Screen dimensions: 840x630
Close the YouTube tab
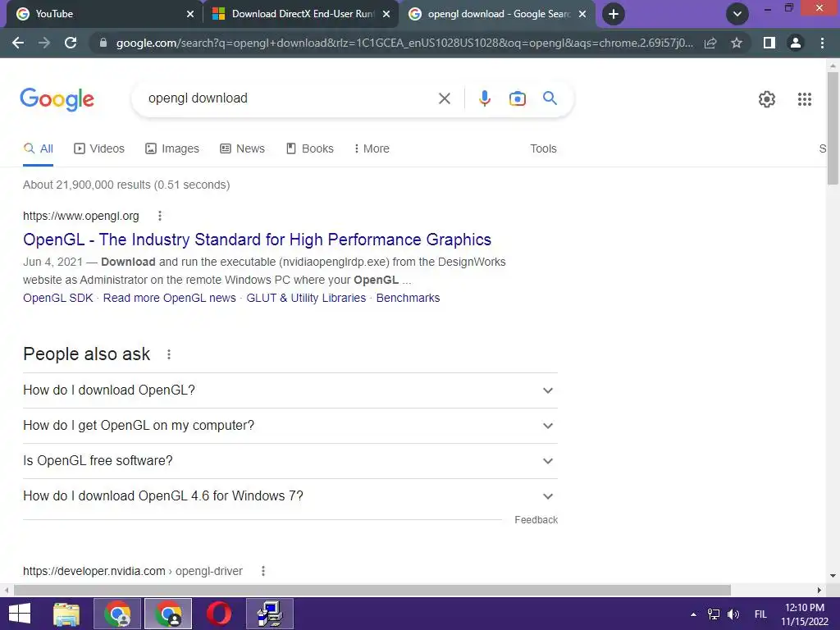pyautogui.click(x=190, y=14)
